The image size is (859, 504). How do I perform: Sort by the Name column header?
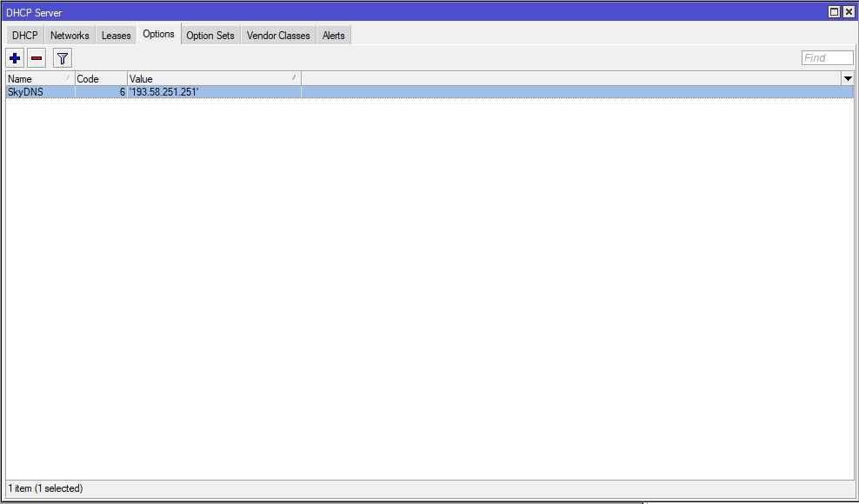tap(40, 78)
